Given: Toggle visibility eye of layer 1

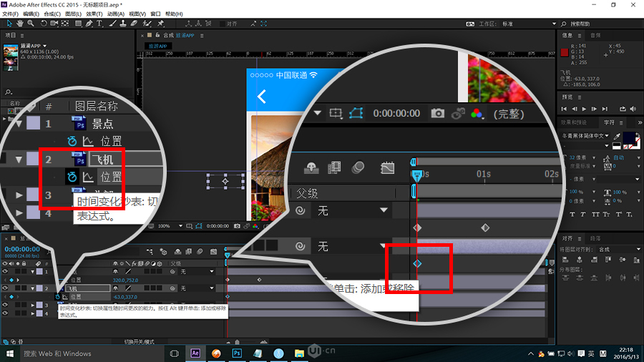Looking at the screenshot, I should tap(5, 272).
